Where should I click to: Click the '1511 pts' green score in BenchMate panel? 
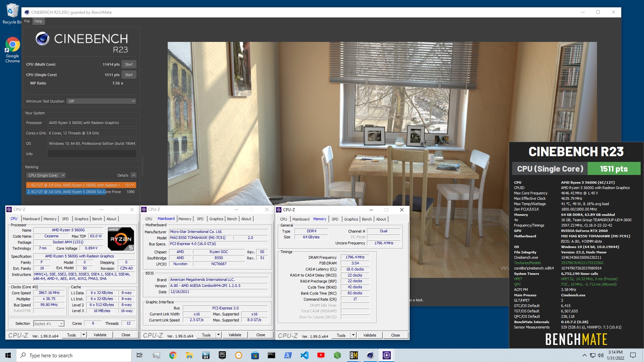[613, 169]
